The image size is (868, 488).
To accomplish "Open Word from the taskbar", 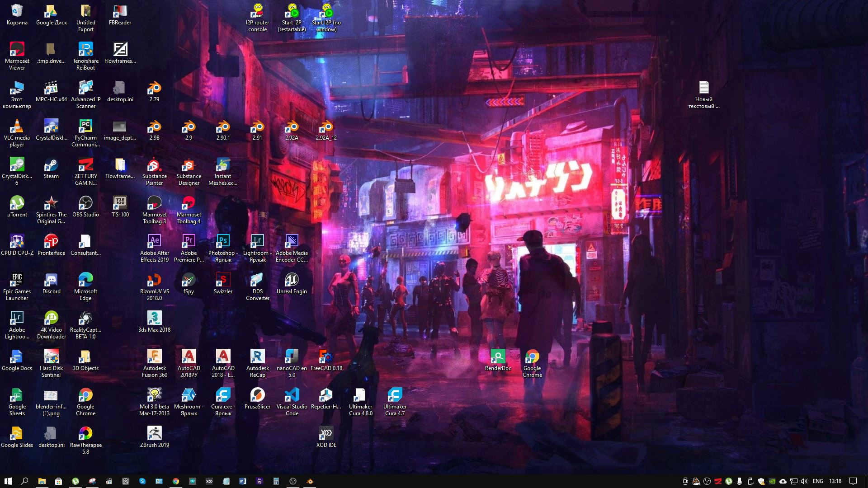I will (x=243, y=481).
